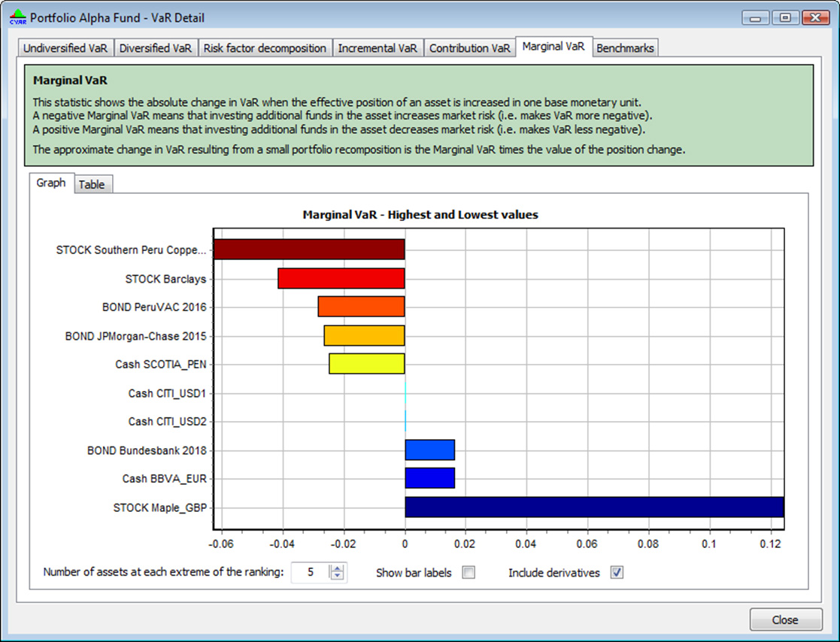Click the 0.06 x-axis tick value
This screenshot has width=840, height=642.
(x=587, y=544)
